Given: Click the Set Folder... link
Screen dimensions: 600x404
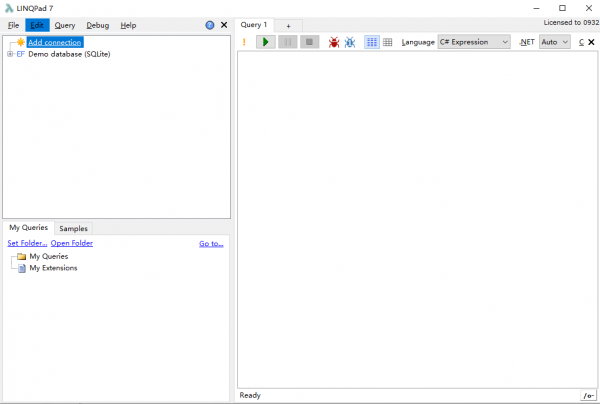Looking at the screenshot, I should 27,243.
